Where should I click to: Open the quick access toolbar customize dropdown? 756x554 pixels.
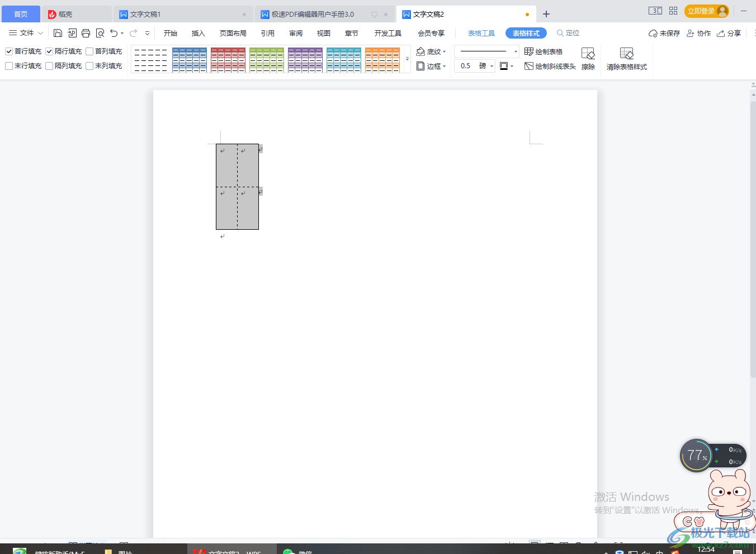(147, 33)
